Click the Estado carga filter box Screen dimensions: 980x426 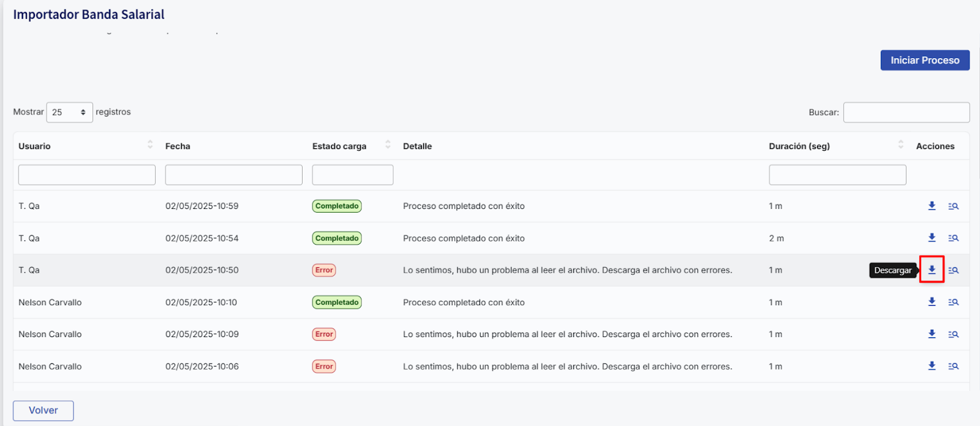(352, 175)
